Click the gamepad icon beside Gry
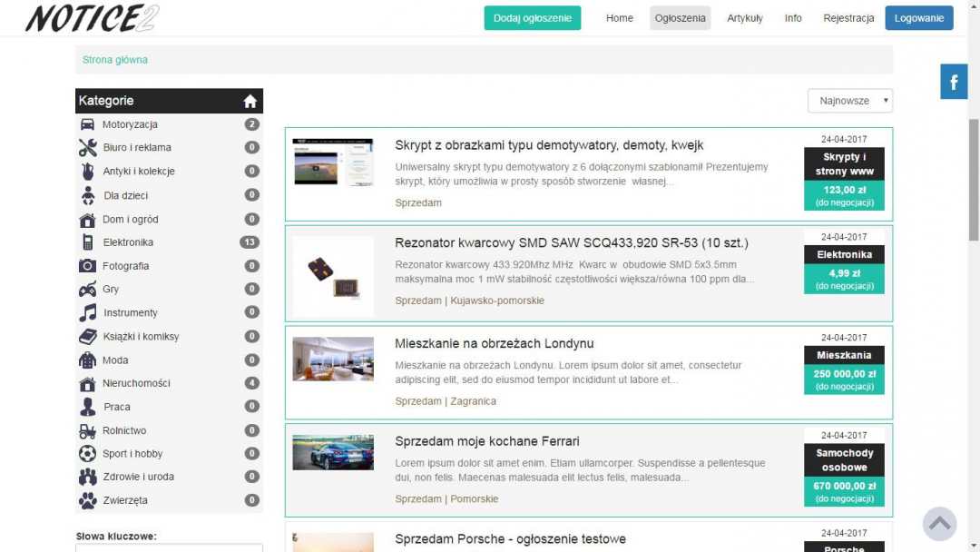 [88, 290]
